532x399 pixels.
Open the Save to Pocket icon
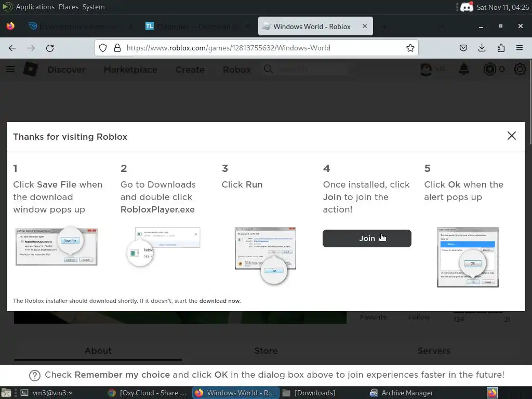(x=463, y=48)
